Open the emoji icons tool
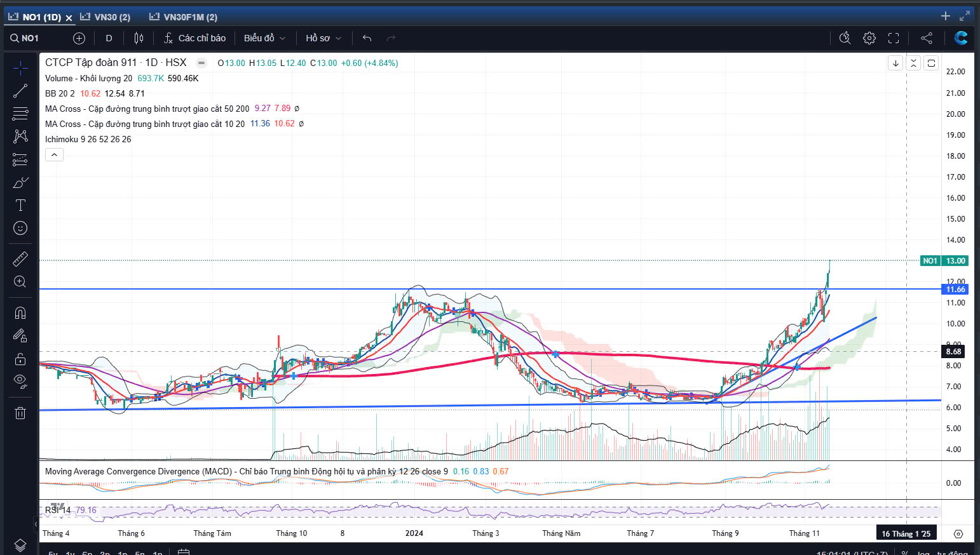Image resolution: width=980 pixels, height=555 pixels. coord(20,228)
